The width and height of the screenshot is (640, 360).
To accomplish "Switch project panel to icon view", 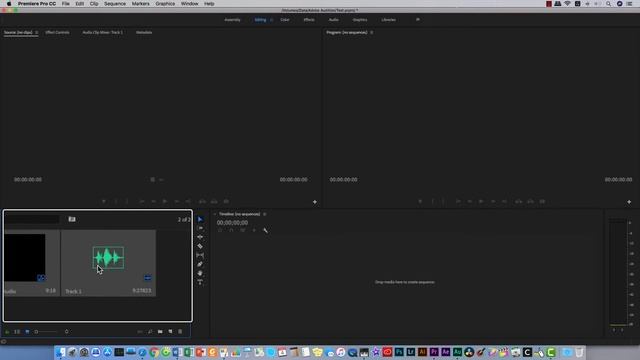I will 27,332.
